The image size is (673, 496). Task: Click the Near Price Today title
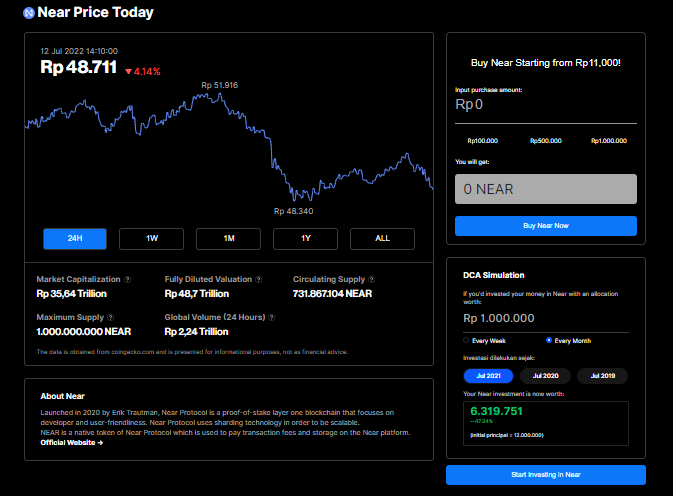pos(95,12)
